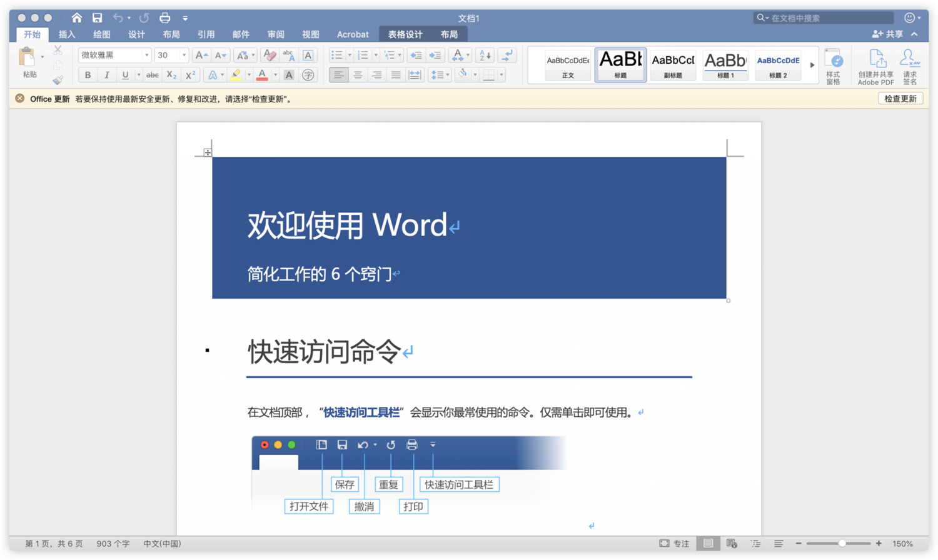Click the strikethrough abc icon
938x560 pixels.
point(152,75)
